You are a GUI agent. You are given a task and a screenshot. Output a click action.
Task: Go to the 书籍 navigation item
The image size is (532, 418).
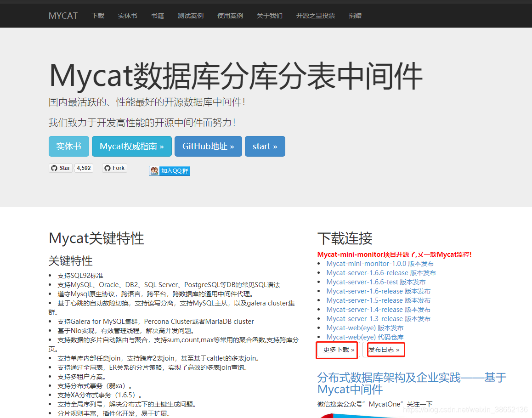point(158,16)
